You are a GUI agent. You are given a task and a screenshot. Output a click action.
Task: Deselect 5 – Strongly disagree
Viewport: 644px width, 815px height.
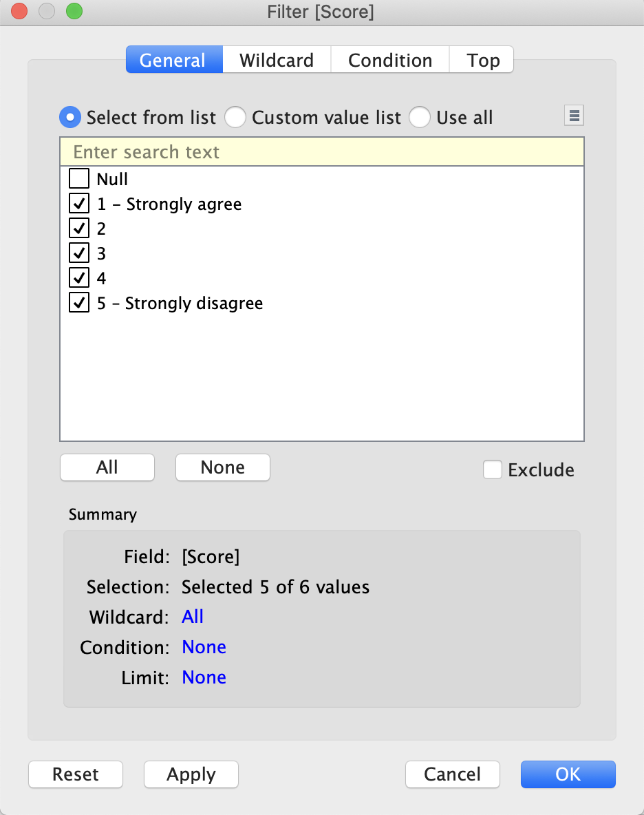(x=80, y=304)
